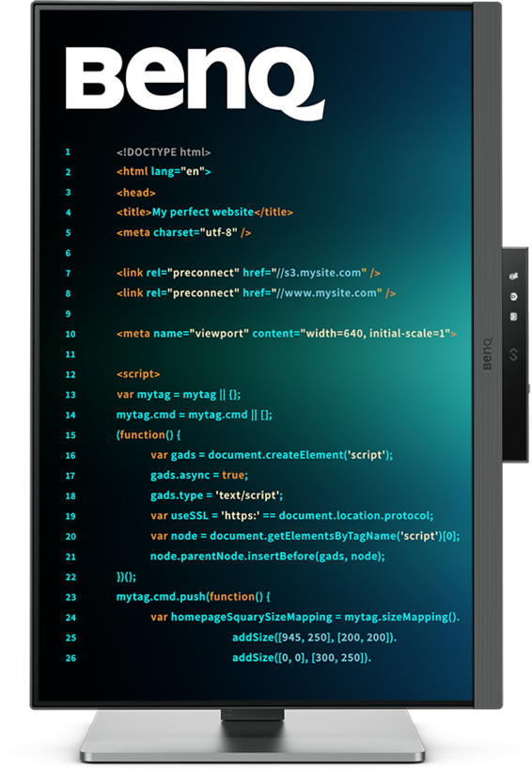Click the vertical BenQ logo on bezel
532x771 pixels.
pyautogui.click(x=486, y=353)
